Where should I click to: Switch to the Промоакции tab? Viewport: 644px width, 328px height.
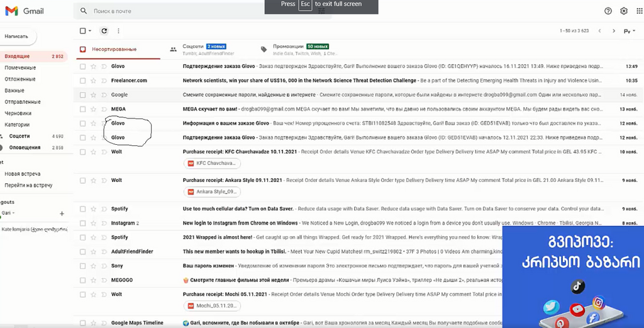[x=300, y=49]
